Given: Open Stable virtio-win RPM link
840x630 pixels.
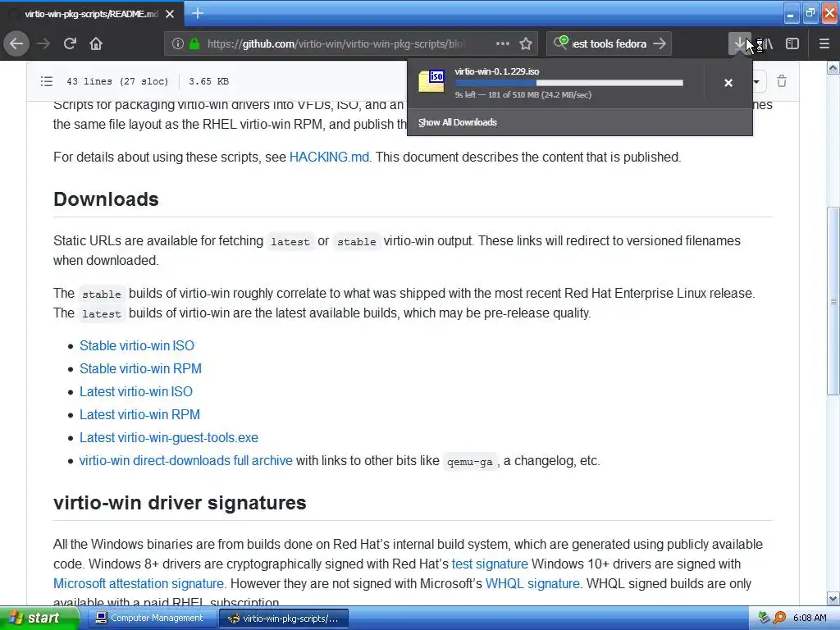Looking at the screenshot, I should [140, 368].
